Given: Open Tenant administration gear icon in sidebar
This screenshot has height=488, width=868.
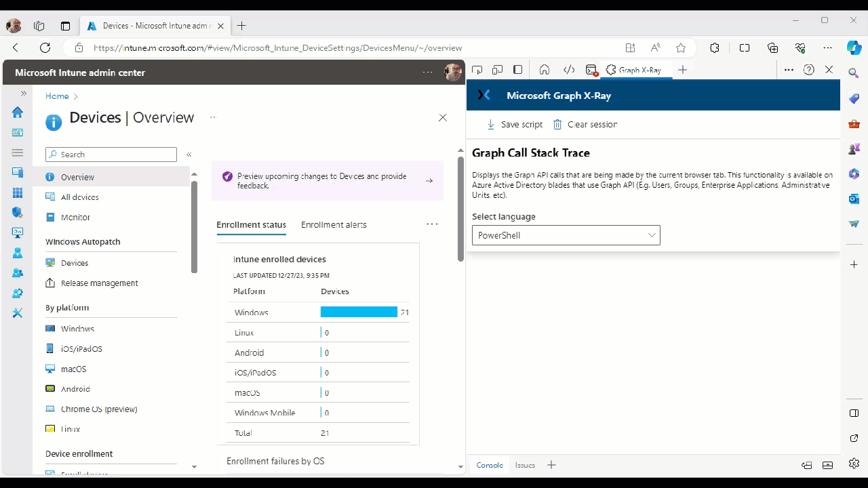Looking at the screenshot, I should pos(18,293).
